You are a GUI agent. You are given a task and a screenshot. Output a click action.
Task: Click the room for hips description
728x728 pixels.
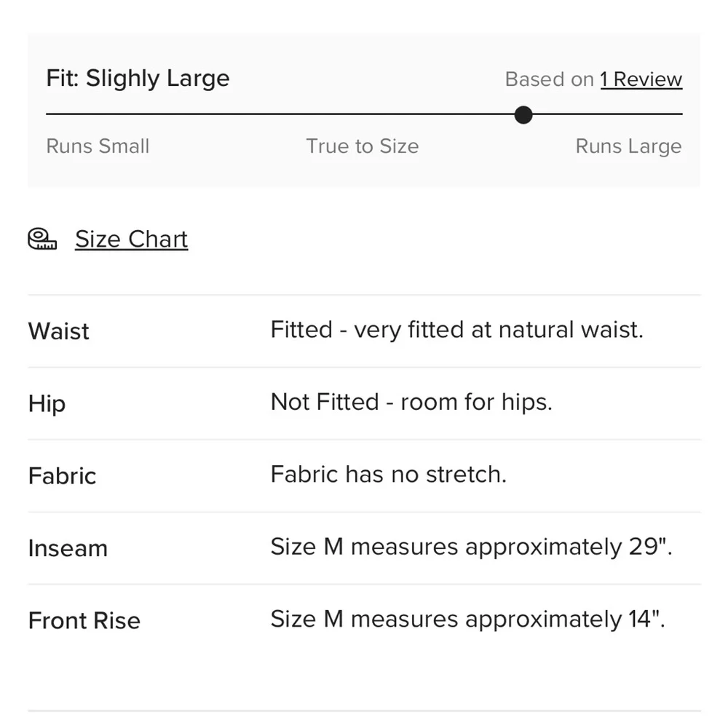(411, 402)
